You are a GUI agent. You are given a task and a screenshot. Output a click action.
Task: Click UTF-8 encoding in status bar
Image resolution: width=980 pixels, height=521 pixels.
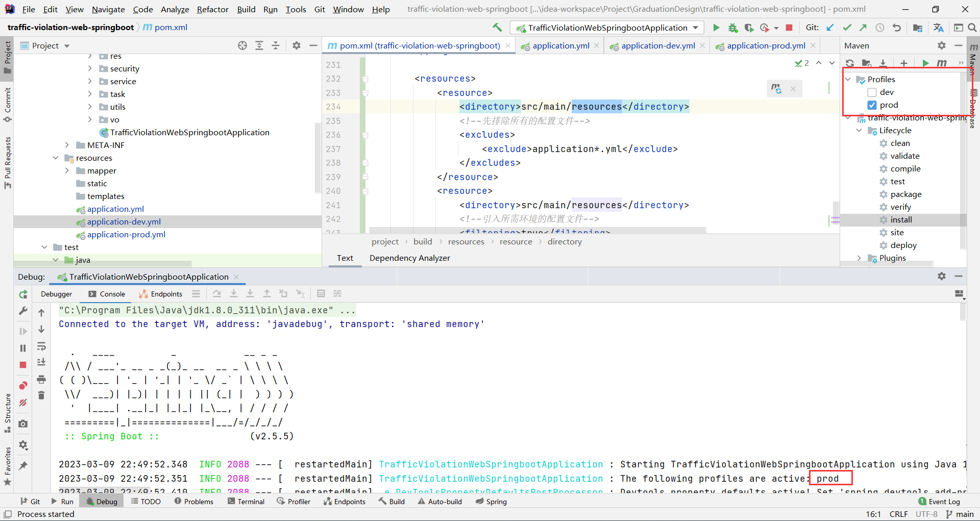926,514
